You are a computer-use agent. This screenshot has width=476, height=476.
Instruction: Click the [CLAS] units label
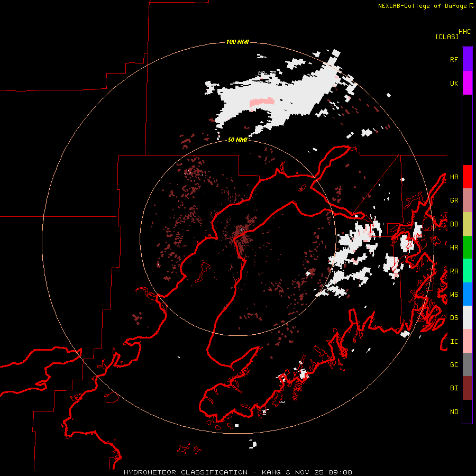(x=447, y=36)
